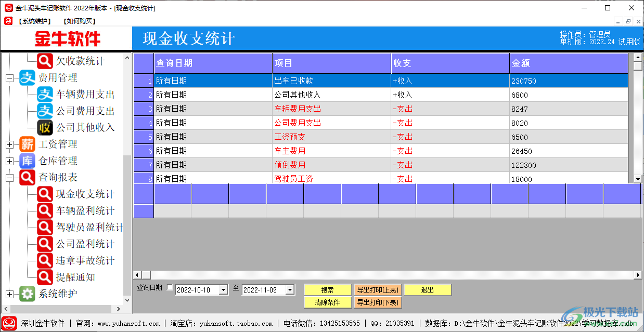This screenshot has height=332, width=644.
Task: Click the 提醒通知 magnifier icon
Action: pos(44,277)
